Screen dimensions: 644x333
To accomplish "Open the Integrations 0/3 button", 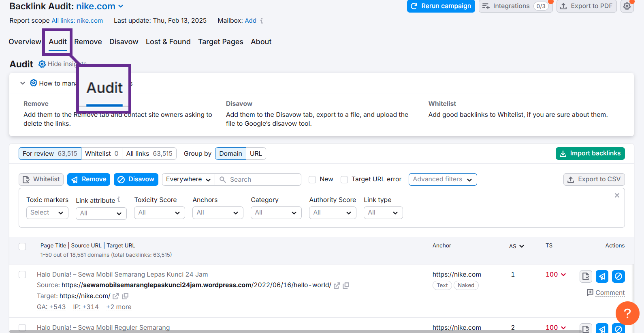I will tap(516, 6).
